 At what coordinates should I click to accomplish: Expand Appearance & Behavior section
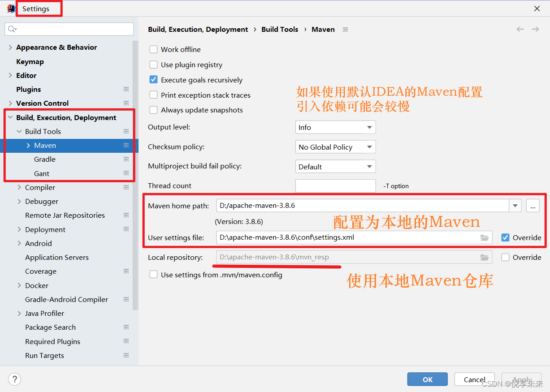click(10, 47)
